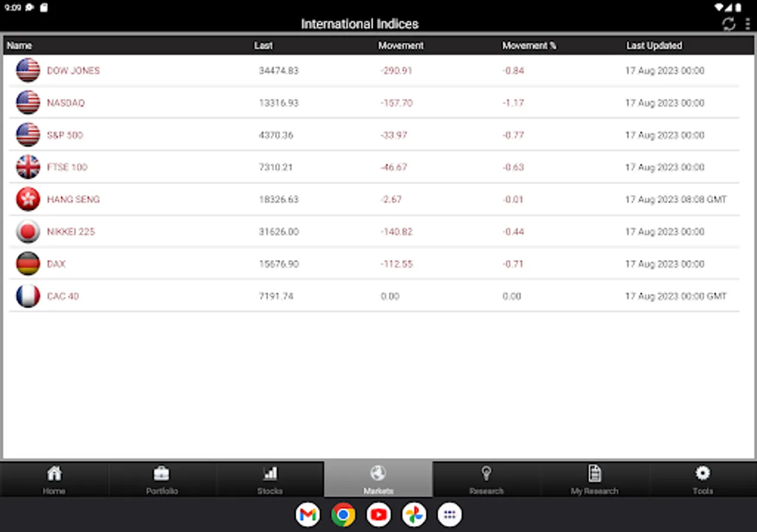
Task: Click the German flag beside DAX
Action: click(28, 264)
